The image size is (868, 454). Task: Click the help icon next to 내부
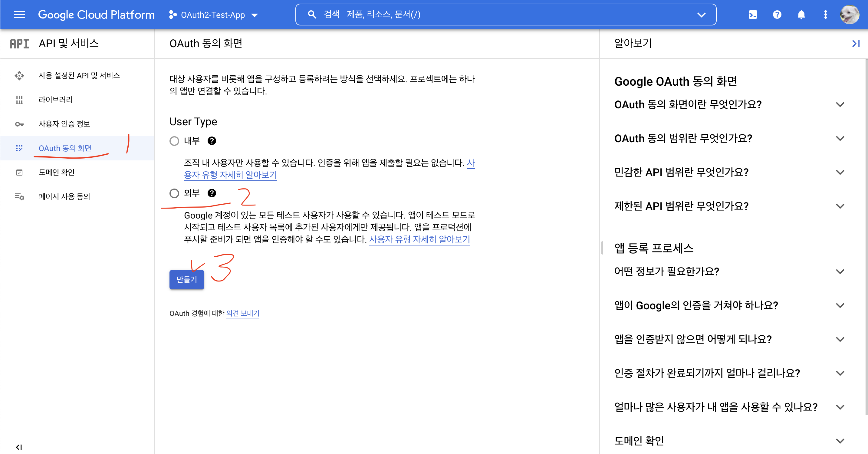pyautogui.click(x=212, y=141)
